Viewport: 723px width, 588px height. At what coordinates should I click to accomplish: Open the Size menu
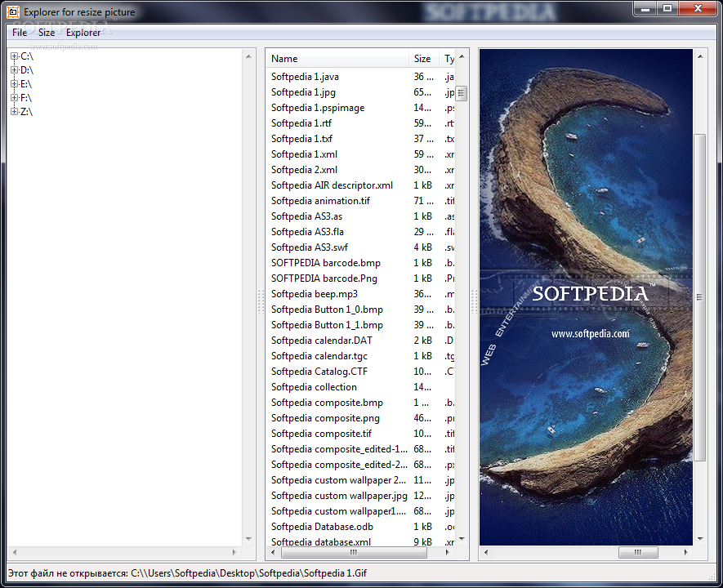click(x=46, y=32)
